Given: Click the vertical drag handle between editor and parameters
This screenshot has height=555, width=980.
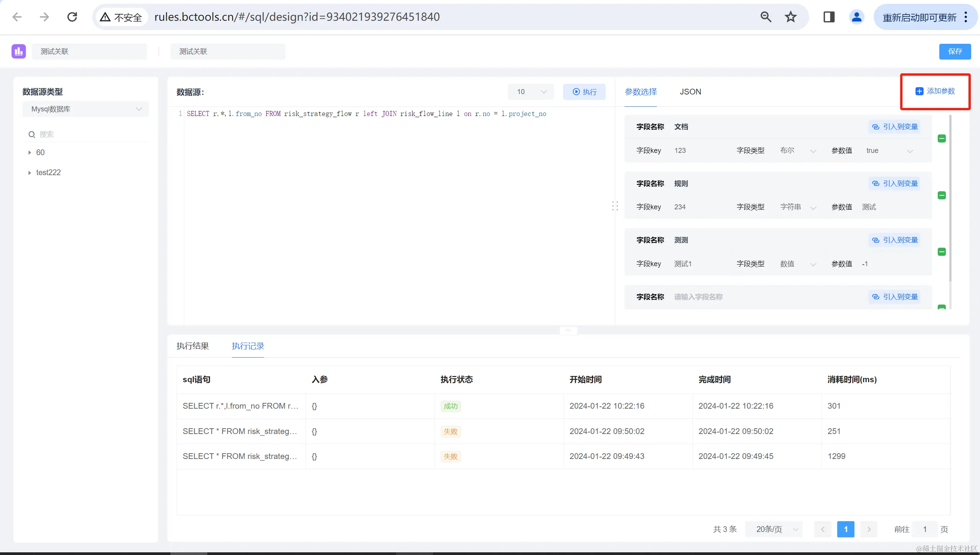Looking at the screenshot, I should (615, 206).
